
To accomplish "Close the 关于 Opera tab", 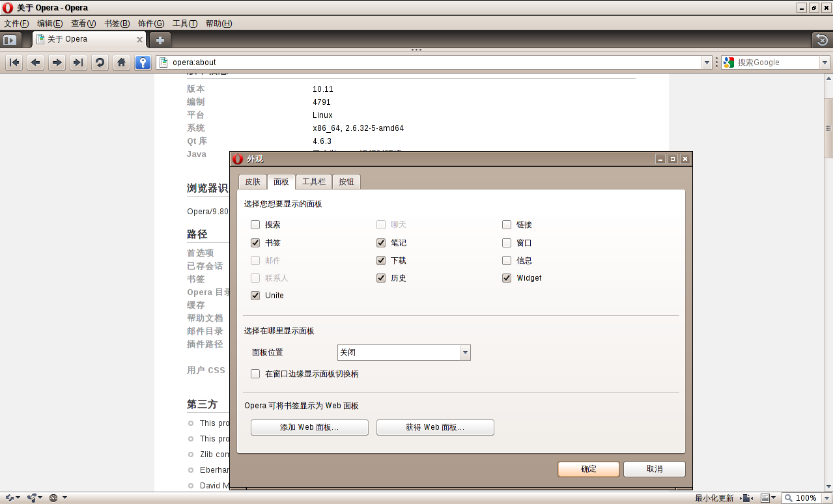I will [x=139, y=40].
